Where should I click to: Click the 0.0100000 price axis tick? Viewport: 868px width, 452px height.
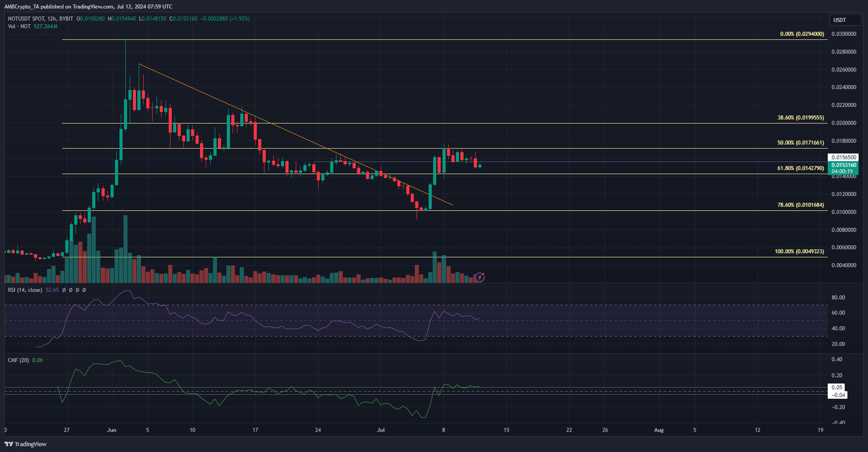(x=844, y=212)
